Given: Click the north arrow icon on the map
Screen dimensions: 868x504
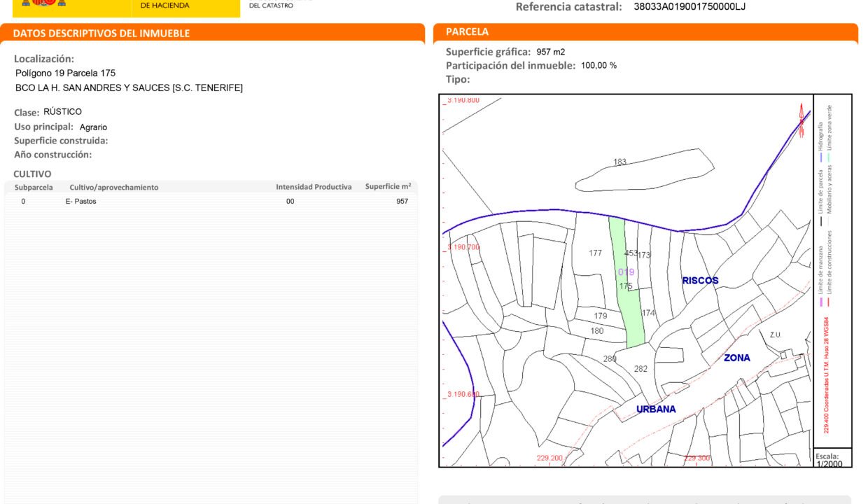Looking at the screenshot, I should tap(802, 120).
